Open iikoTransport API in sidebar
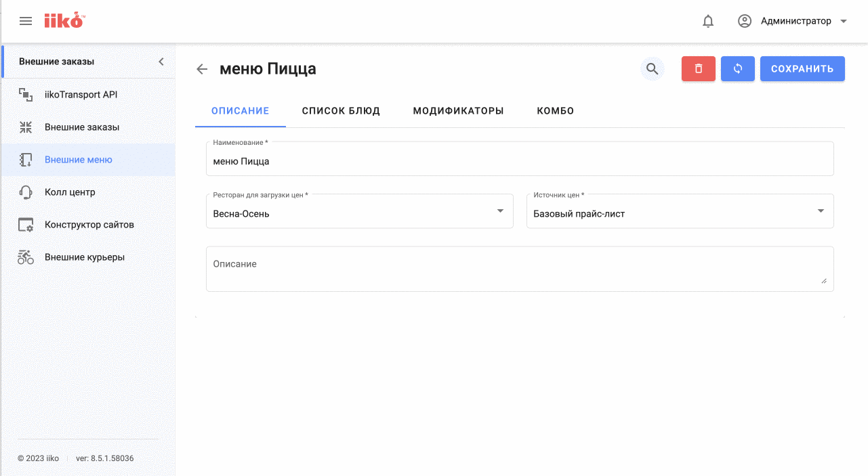868x476 pixels. (x=81, y=95)
